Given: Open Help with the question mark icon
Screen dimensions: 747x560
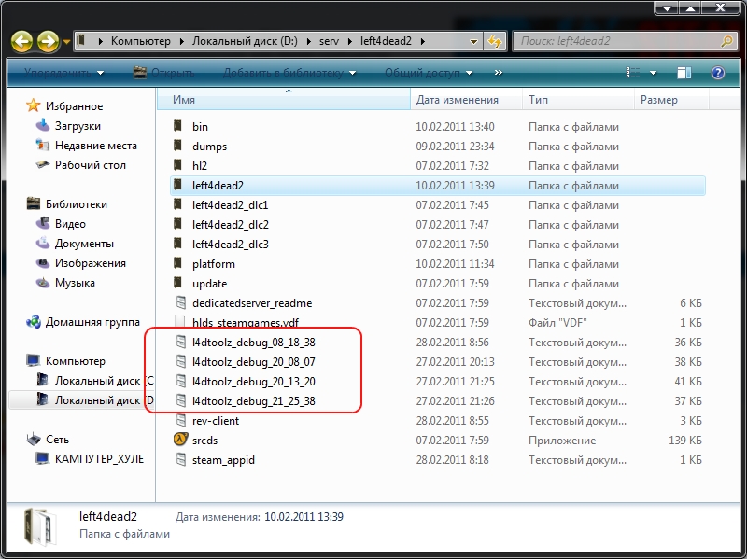Looking at the screenshot, I should pyautogui.click(x=717, y=73).
